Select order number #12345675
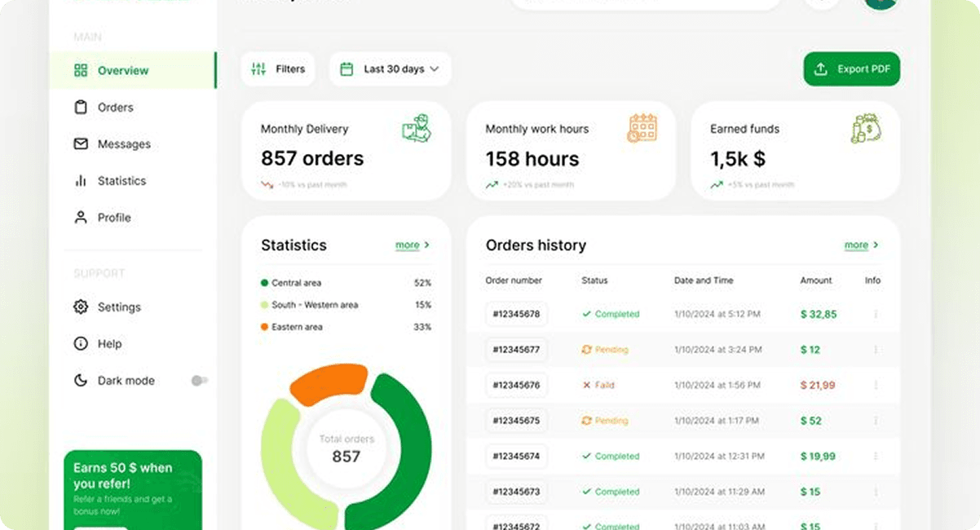 [516, 421]
